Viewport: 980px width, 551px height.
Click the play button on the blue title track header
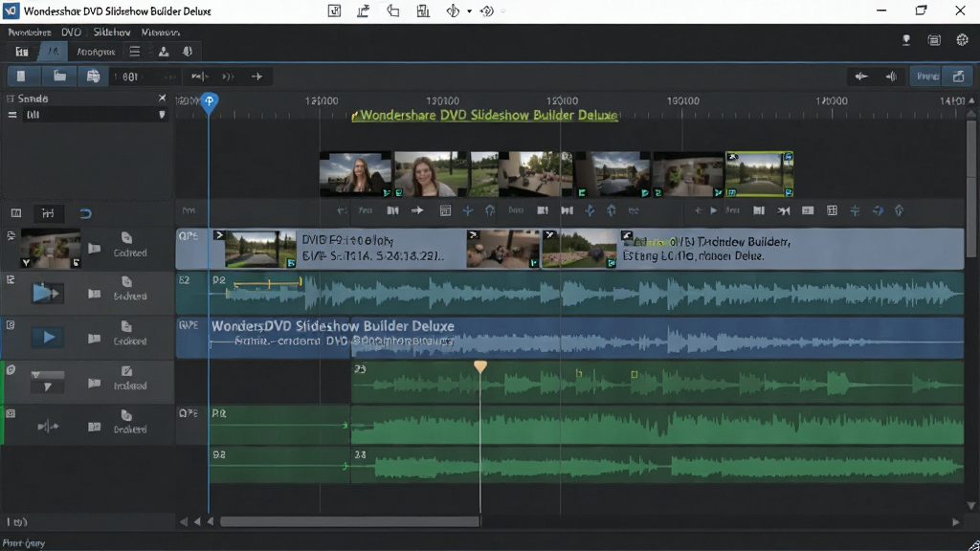[x=48, y=338]
